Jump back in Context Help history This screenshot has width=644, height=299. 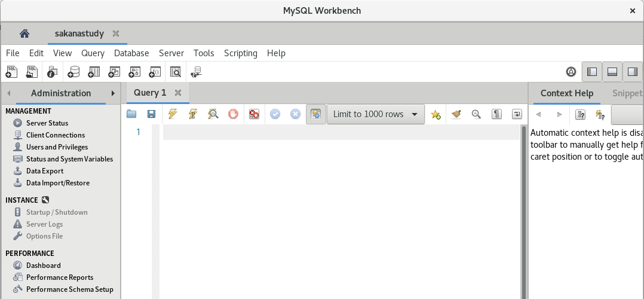(538, 114)
